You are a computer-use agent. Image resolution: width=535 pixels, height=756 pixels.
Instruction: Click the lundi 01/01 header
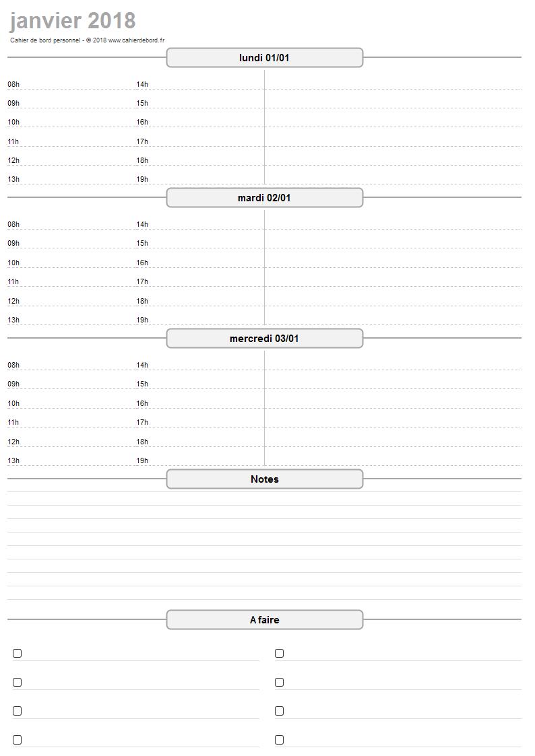coord(264,58)
